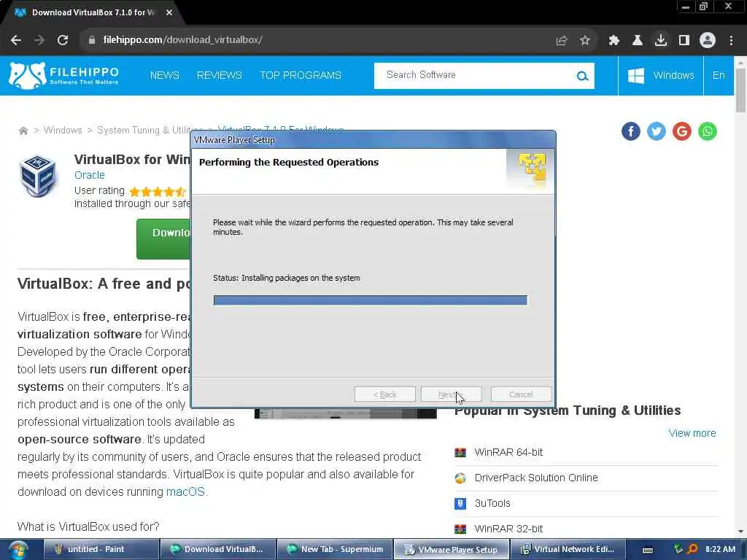Click the user rating stars

tap(158, 192)
